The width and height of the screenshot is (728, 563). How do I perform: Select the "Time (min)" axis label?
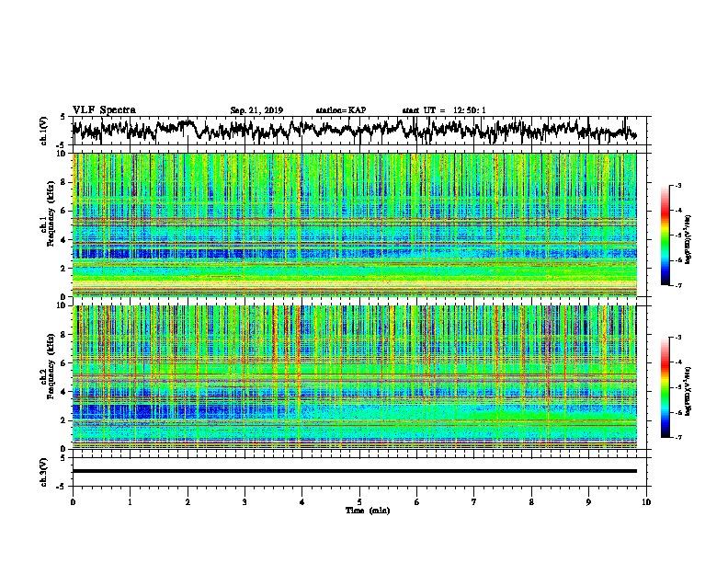pyautogui.click(x=368, y=511)
